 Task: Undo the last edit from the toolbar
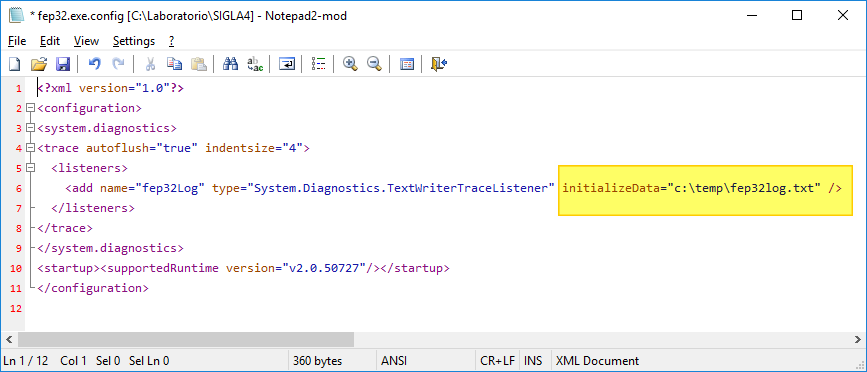click(95, 64)
